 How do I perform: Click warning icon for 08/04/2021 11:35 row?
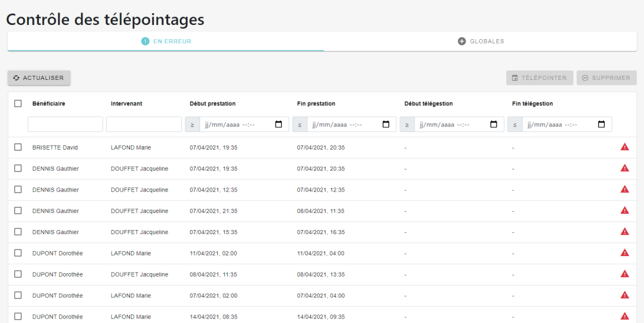[625, 274]
